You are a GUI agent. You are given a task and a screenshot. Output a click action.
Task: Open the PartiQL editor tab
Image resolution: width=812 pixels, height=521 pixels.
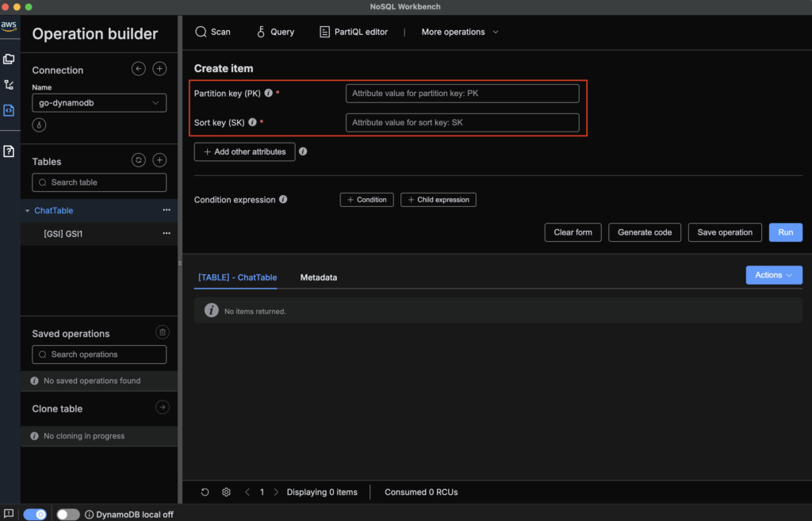pos(353,32)
